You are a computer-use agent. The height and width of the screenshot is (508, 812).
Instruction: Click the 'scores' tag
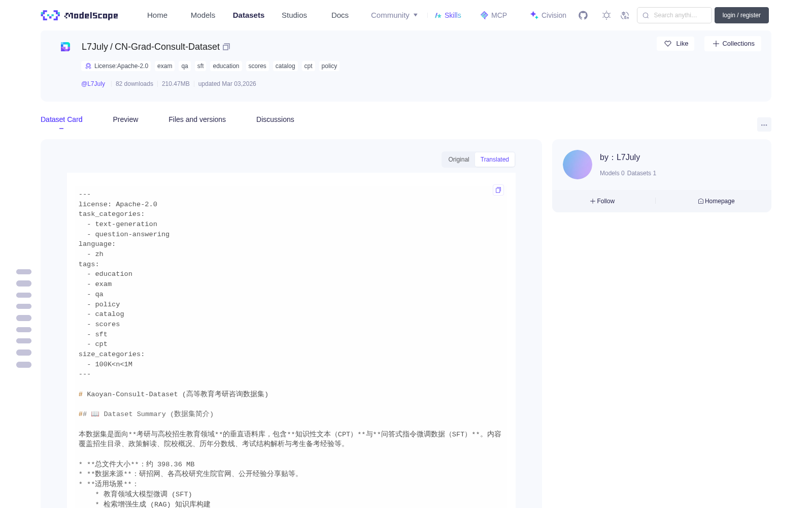(257, 66)
